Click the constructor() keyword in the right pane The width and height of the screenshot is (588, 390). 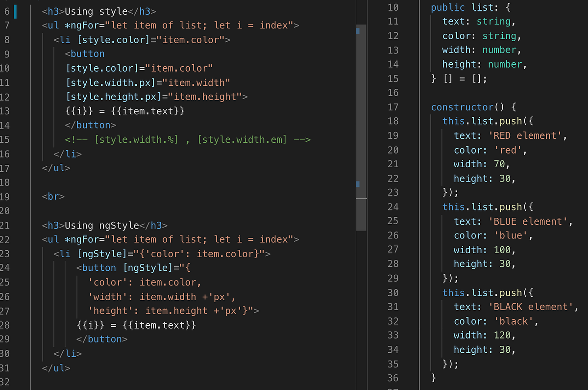tap(463, 107)
